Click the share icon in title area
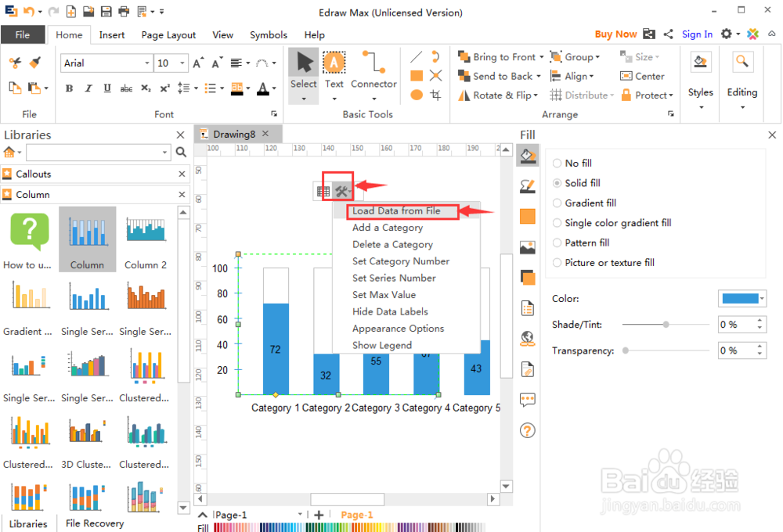Viewport: 783px width, 532px height. pyautogui.click(x=668, y=34)
